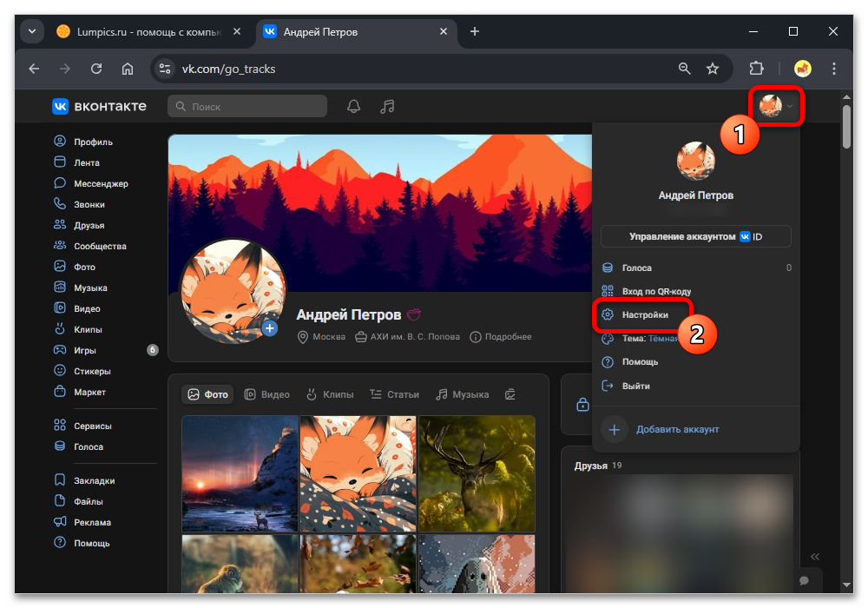Screen dimensions: 868x608
Task: Open Лента news feed in sidebar
Action: pyautogui.click(x=76, y=162)
